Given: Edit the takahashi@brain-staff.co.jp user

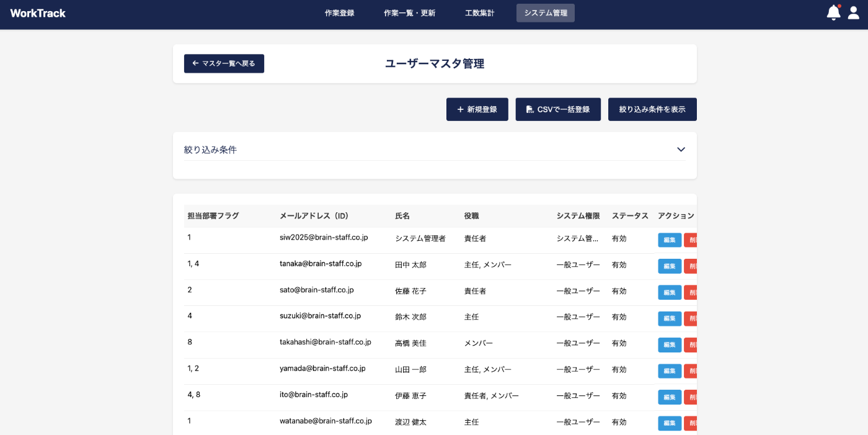Looking at the screenshot, I should point(670,345).
